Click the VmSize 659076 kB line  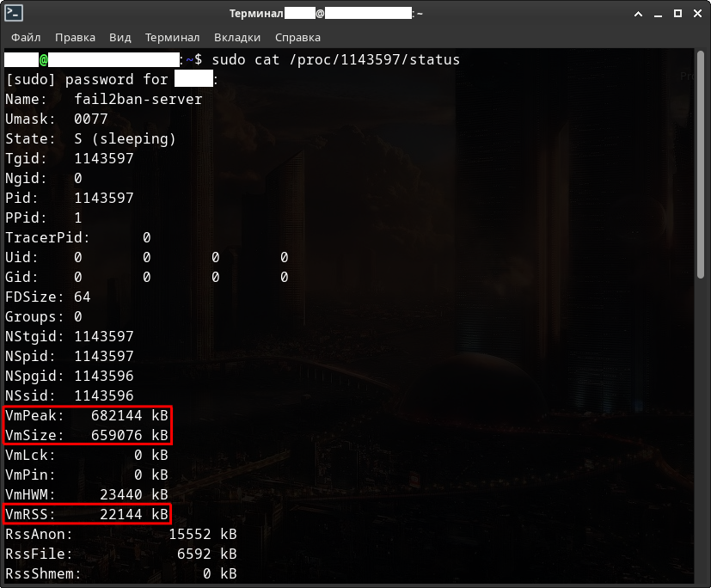tap(87, 435)
